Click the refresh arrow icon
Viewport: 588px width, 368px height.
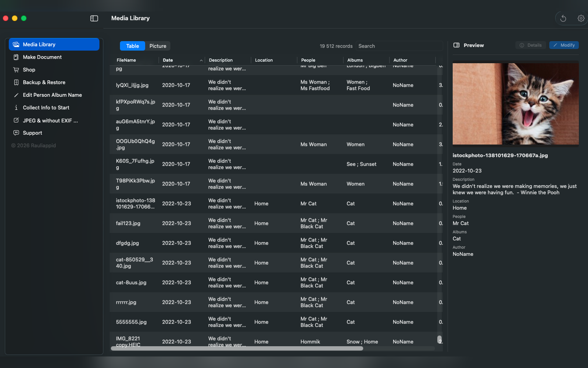point(563,18)
